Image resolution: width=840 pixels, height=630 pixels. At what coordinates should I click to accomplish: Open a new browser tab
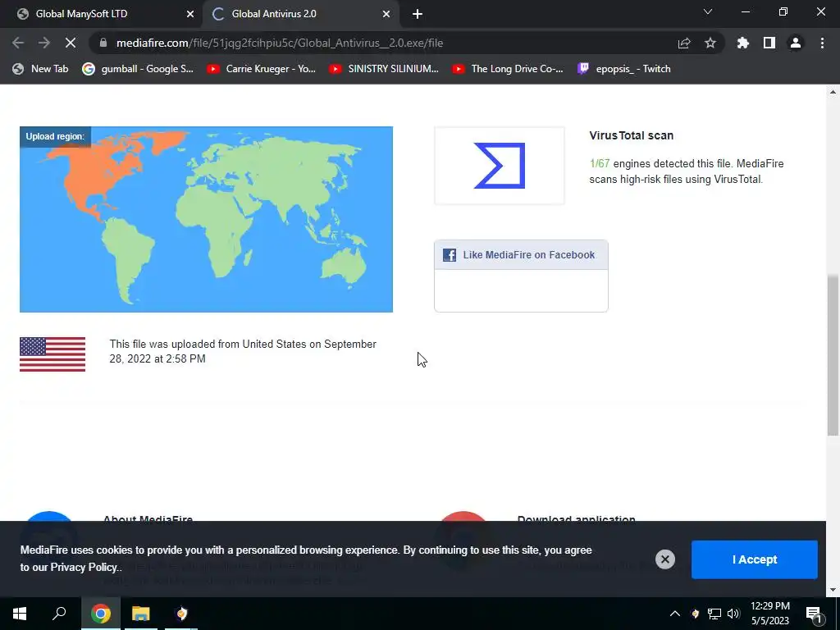click(418, 14)
